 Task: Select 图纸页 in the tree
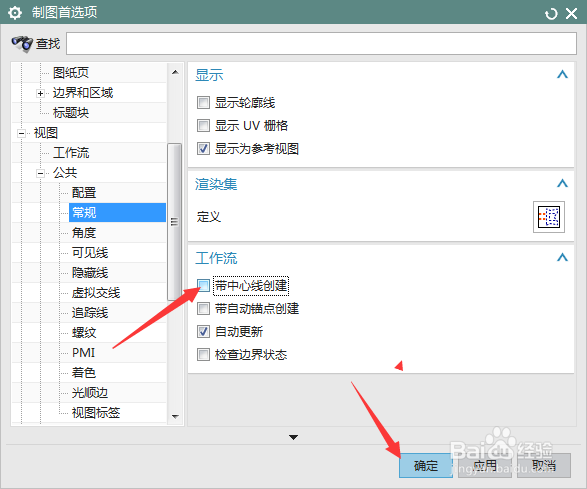tap(71, 73)
